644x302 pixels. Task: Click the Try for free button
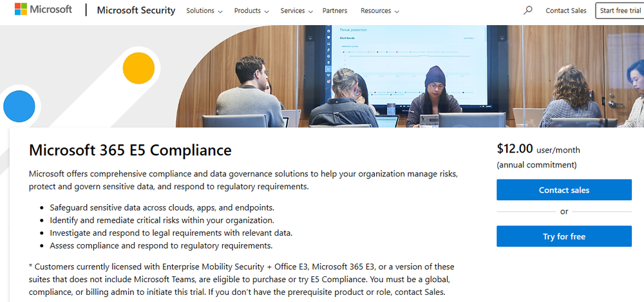pyautogui.click(x=564, y=236)
